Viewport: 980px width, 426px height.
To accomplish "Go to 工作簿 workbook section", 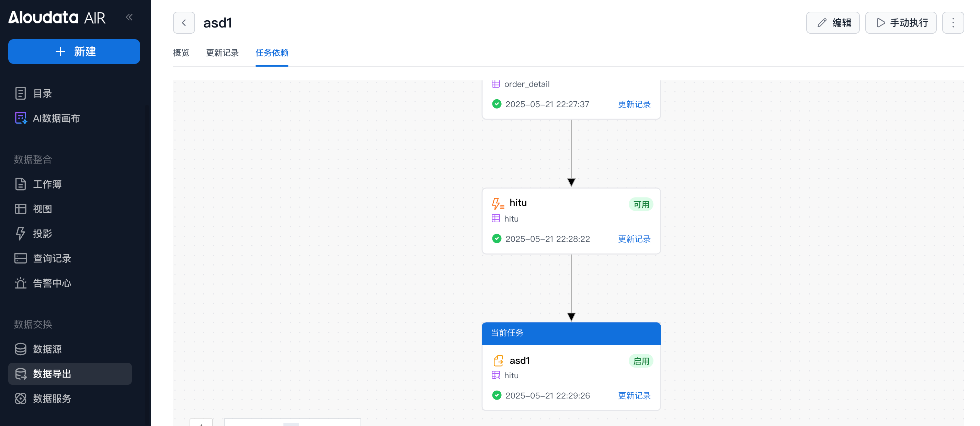I will 47,184.
